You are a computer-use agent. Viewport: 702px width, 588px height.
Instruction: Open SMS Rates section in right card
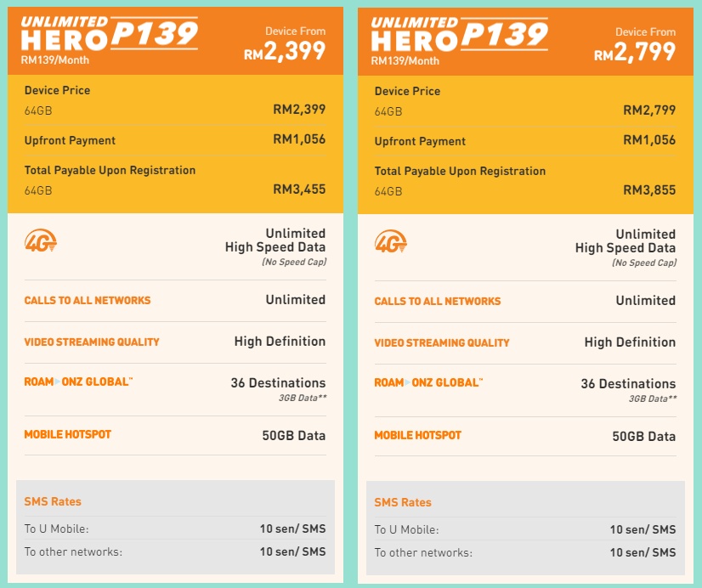(x=403, y=502)
